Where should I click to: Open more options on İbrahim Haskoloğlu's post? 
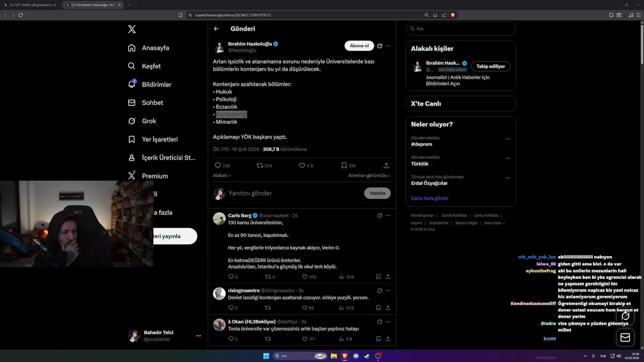click(388, 46)
